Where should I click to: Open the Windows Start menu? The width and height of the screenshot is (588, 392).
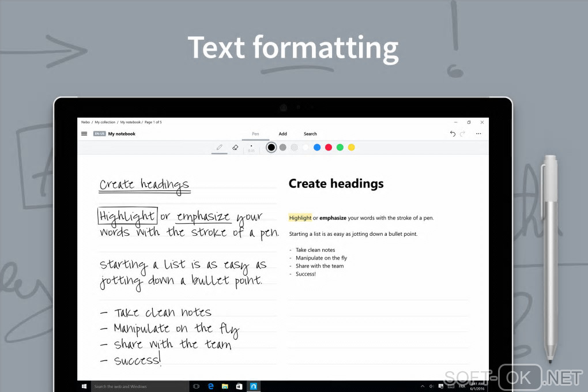click(x=84, y=386)
